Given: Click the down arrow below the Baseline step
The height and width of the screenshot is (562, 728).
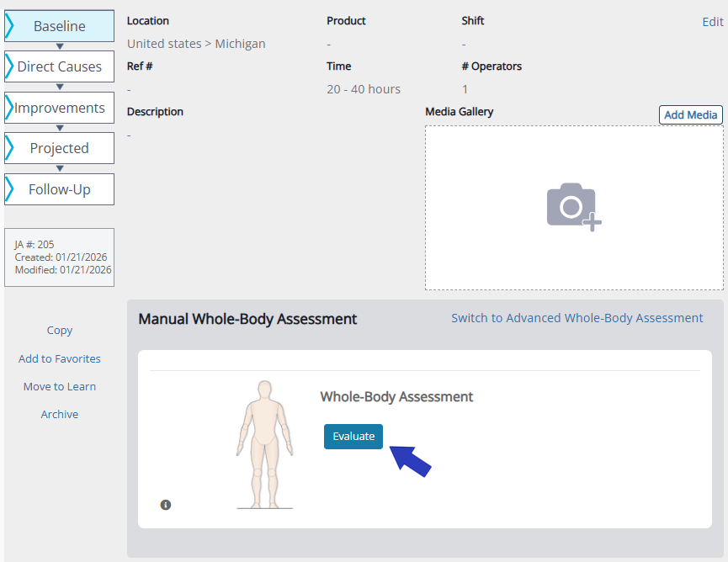Looking at the screenshot, I should pyautogui.click(x=60, y=46).
